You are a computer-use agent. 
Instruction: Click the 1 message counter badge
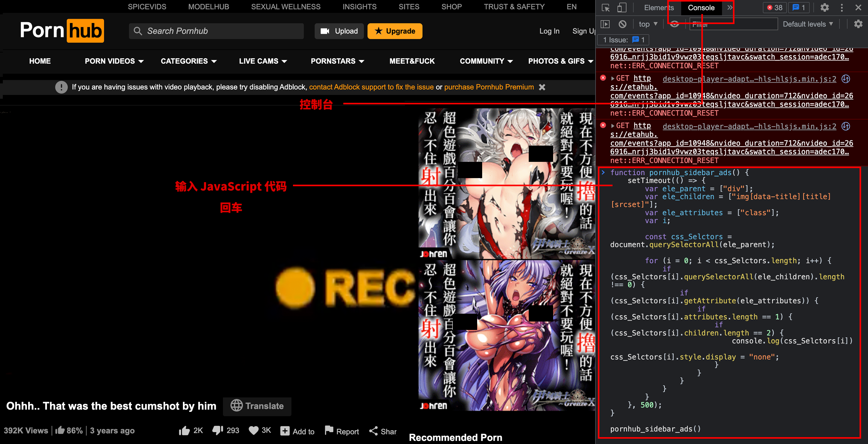(799, 8)
